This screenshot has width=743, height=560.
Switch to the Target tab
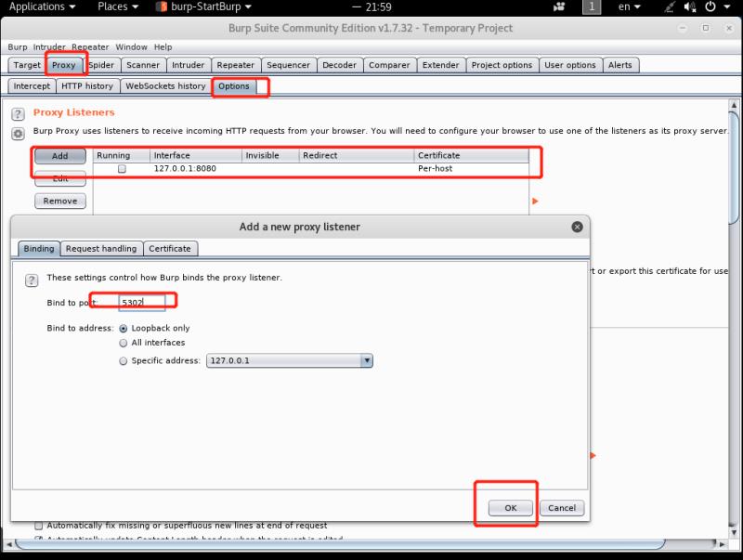point(27,65)
